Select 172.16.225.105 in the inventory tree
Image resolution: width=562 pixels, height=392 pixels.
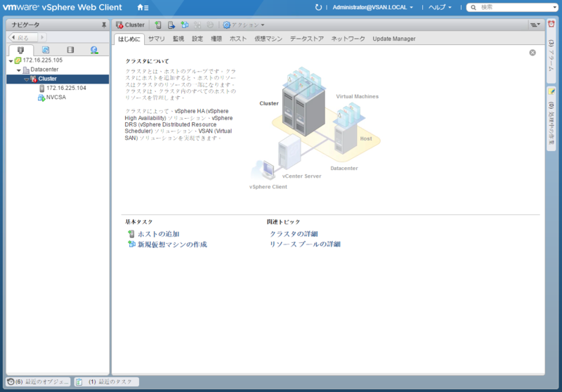(42, 60)
